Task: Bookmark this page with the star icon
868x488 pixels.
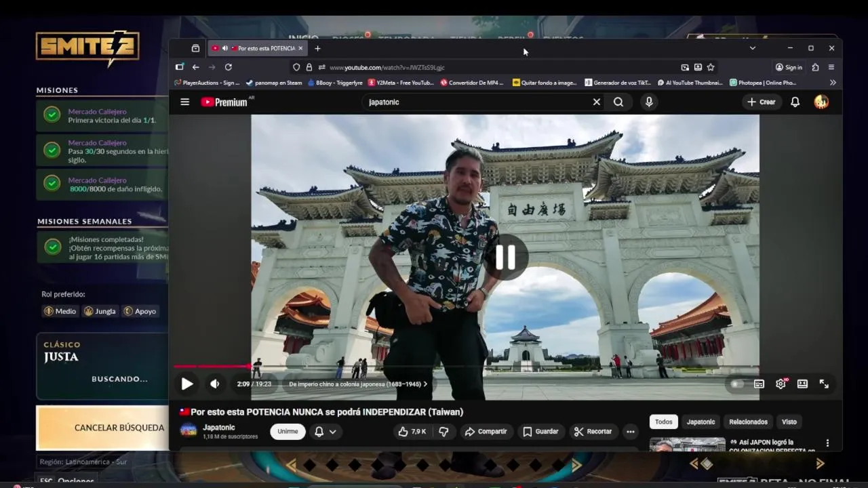Action: pyautogui.click(x=711, y=67)
